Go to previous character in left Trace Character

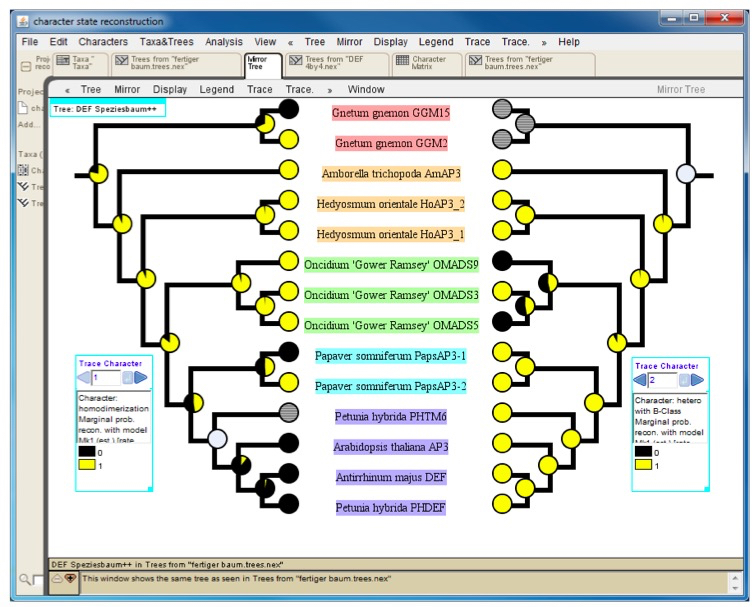coord(84,378)
